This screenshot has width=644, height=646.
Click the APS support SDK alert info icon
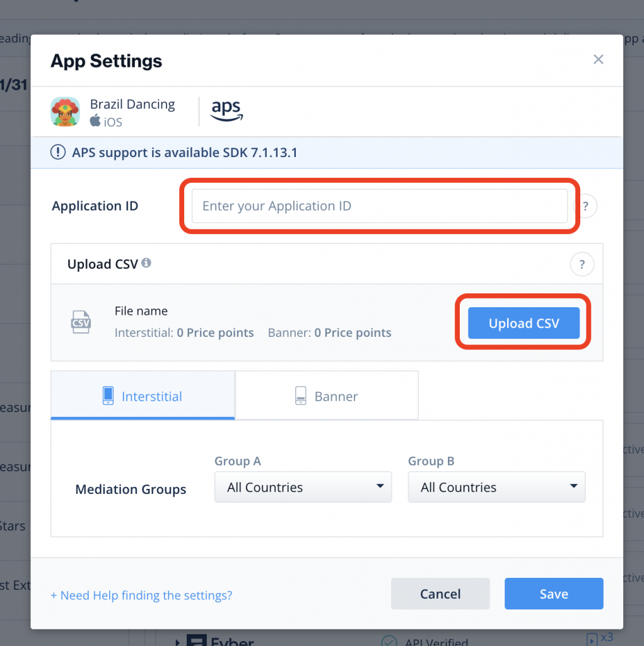pos(57,152)
